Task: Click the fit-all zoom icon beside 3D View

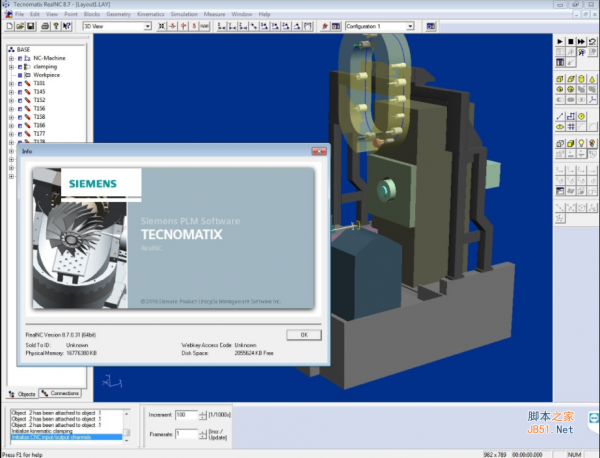Action: (x=162, y=26)
